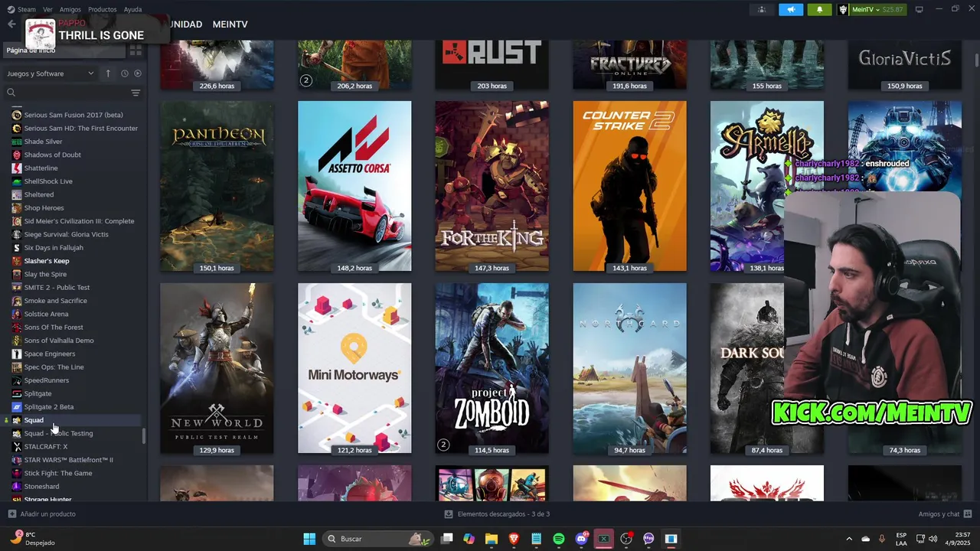Screen dimensions: 980x551
Task: Open notifications bell button
Action: [819, 9]
